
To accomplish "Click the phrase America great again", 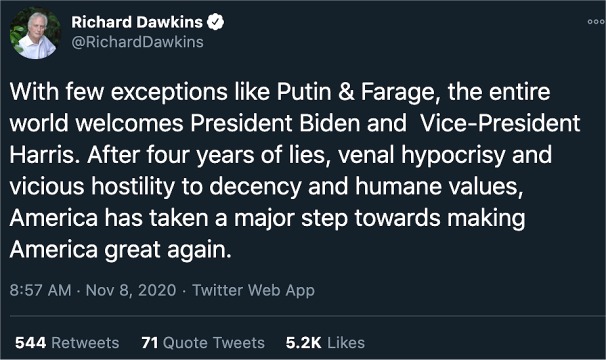I will pos(121,250).
